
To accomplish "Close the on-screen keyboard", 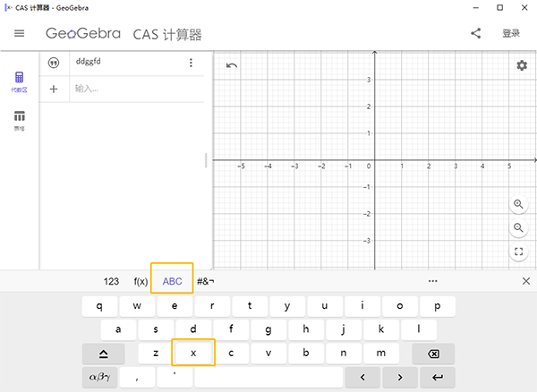I will point(526,281).
